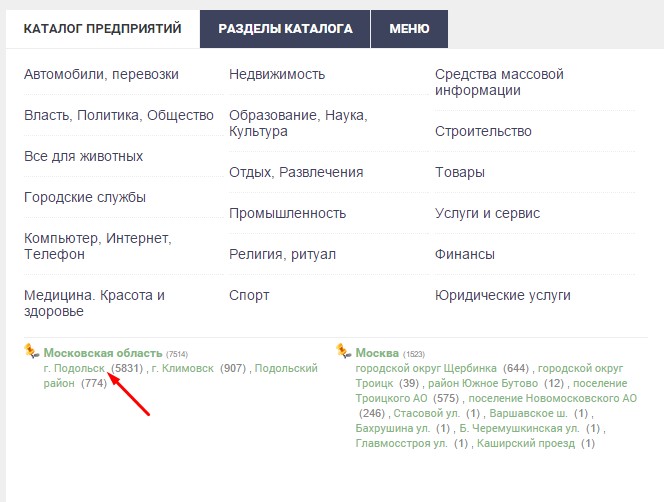Go to the Юридические услуги category
The width and height of the screenshot is (664, 502).
coord(502,296)
